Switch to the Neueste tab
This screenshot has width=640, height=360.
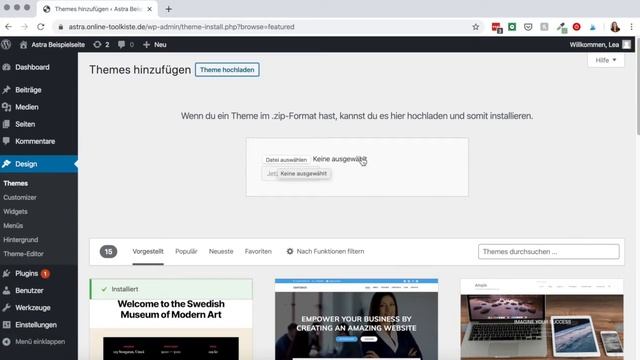tap(221, 251)
